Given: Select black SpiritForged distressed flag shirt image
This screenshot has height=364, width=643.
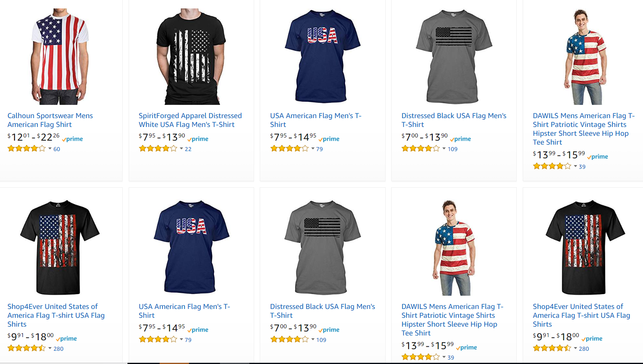Looking at the screenshot, I should (191, 56).
